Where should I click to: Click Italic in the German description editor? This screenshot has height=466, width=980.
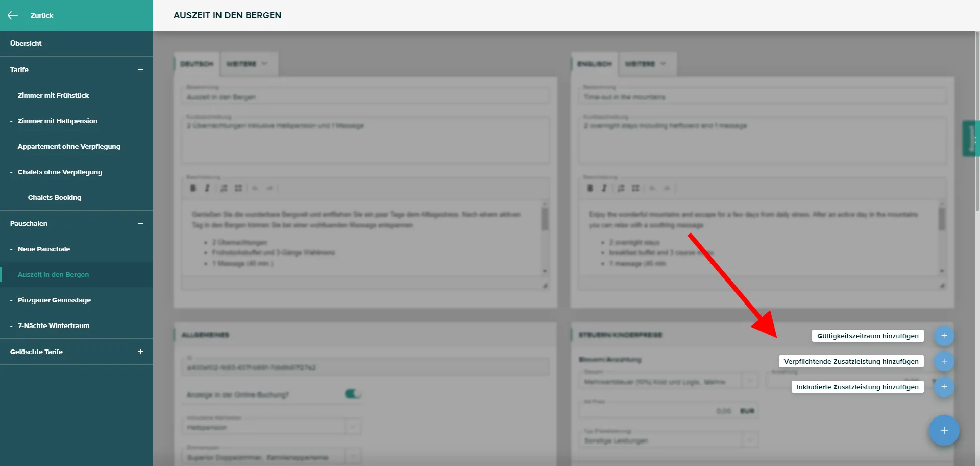(207, 188)
